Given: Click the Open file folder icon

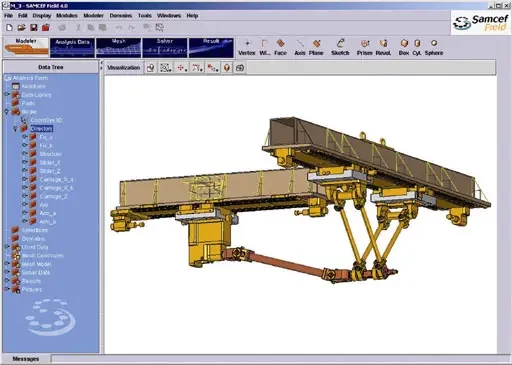Looking at the screenshot, I should pos(21,28).
